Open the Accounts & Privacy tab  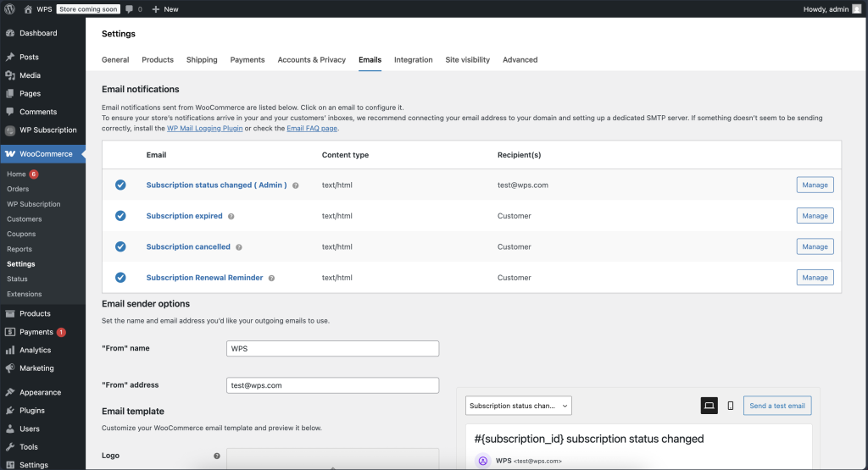[311, 60]
